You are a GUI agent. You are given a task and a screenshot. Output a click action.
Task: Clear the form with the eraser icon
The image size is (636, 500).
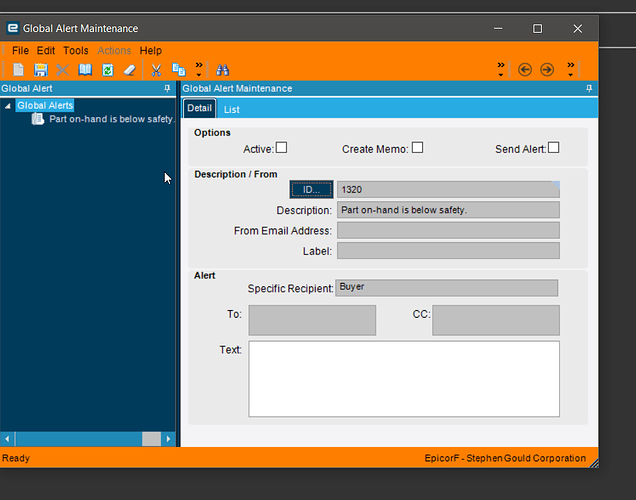(x=129, y=70)
